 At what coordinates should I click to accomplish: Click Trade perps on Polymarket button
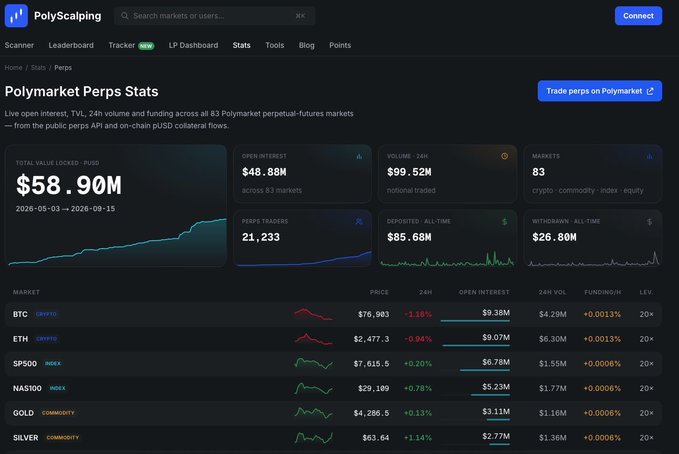tap(600, 91)
